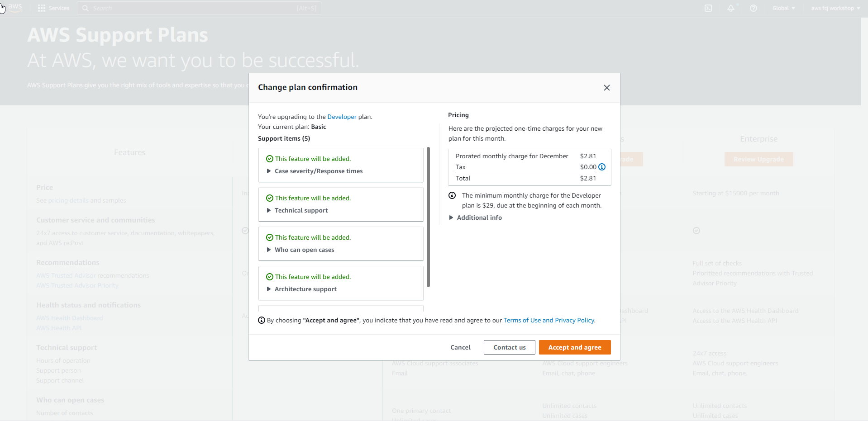Launch the CloudShell terminal icon
The height and width of the screenshot is (421, 868).
click(708, 8)
